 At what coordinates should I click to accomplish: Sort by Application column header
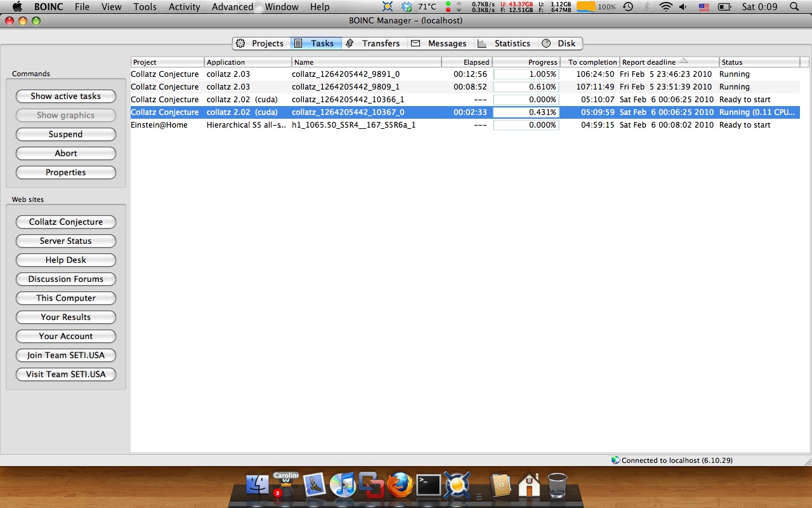pyautogui.click(x=248, y=62)
